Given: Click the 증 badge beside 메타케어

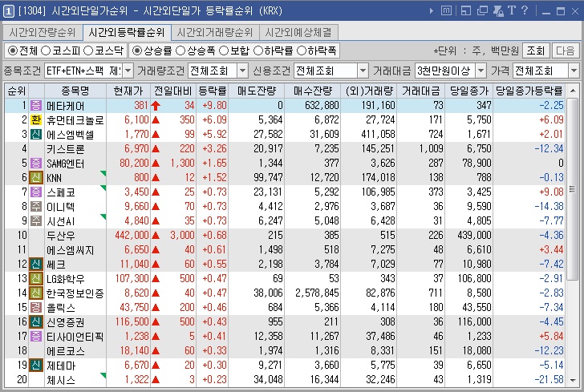Looking at the screenshot, I should (36, 105).
